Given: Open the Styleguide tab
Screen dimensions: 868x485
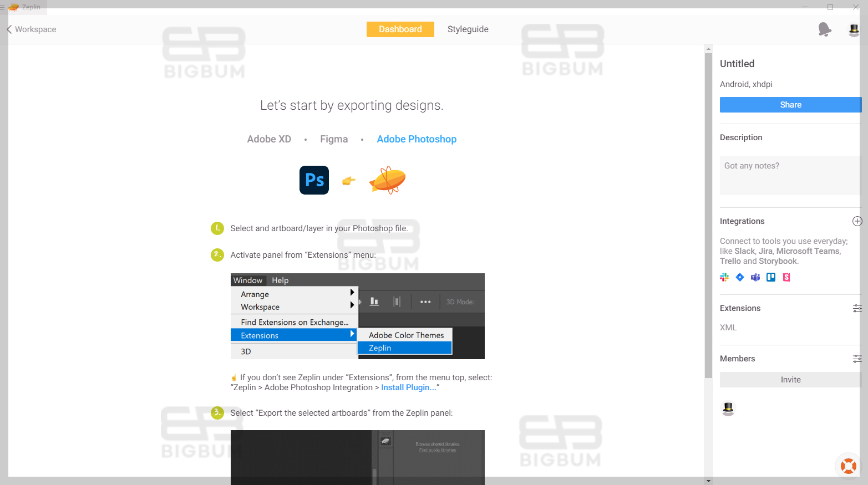Looking at the screenshot, I should [x=468, y=29].
